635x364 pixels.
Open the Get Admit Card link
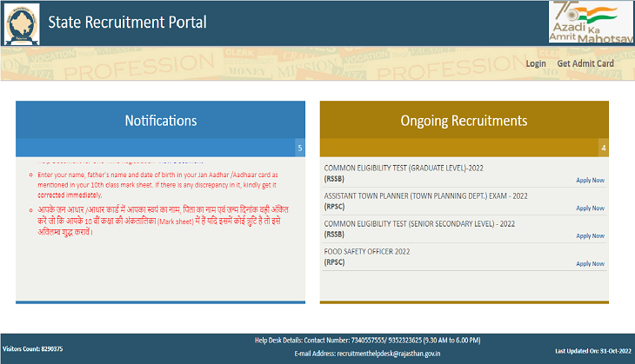585,63
